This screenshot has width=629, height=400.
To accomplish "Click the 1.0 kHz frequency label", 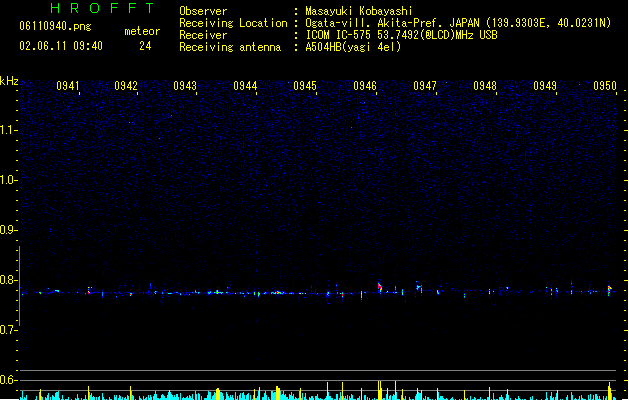I will [8, 180].
